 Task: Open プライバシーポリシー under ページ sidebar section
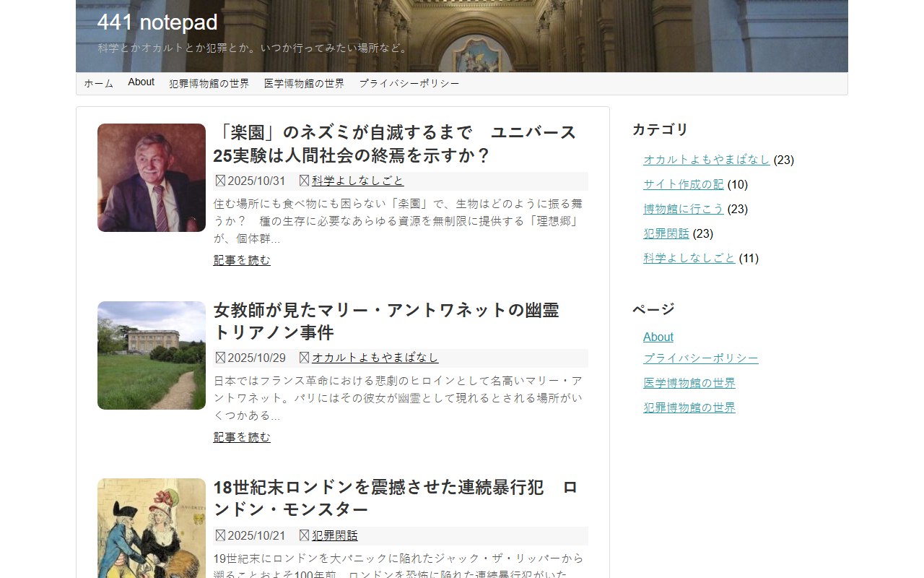point(701,358)
